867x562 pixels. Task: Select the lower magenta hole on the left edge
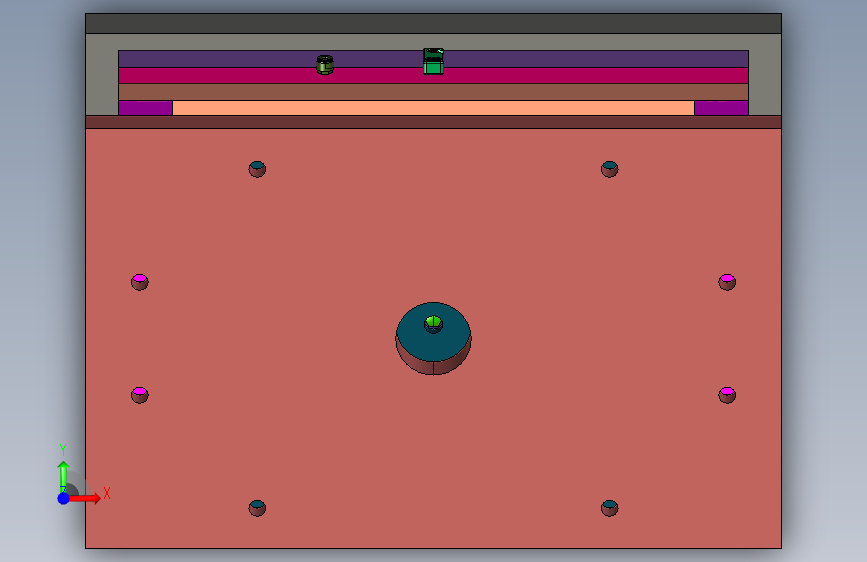[x=140, y=395]
